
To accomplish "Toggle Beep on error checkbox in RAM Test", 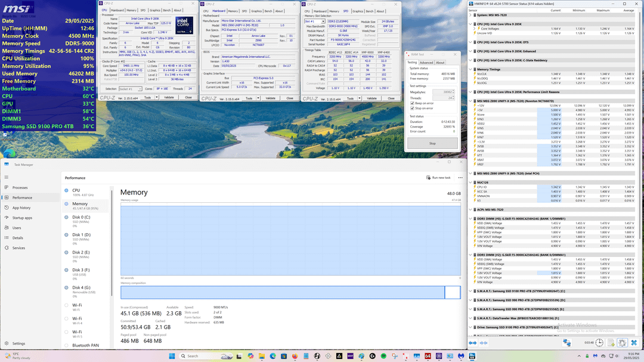I will 413,103.
